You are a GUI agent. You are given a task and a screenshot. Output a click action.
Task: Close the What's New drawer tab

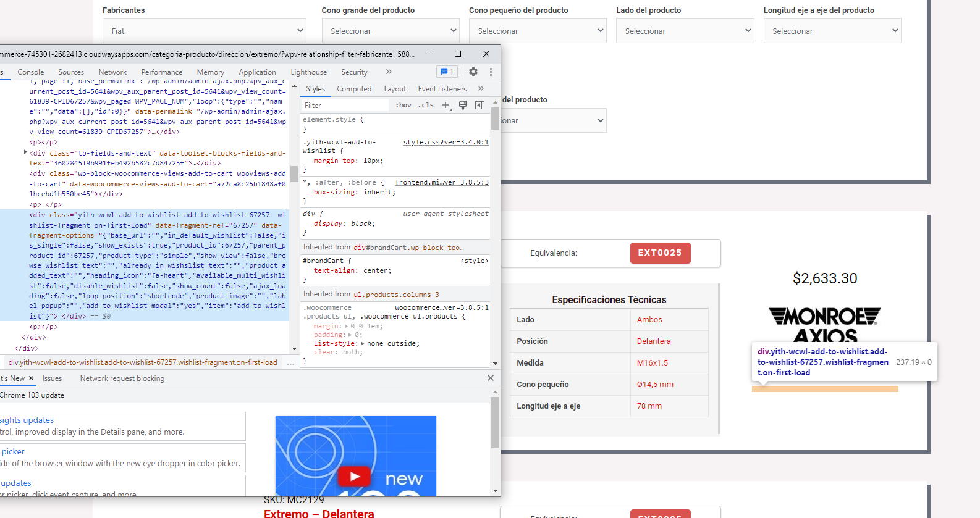(31, 378)
